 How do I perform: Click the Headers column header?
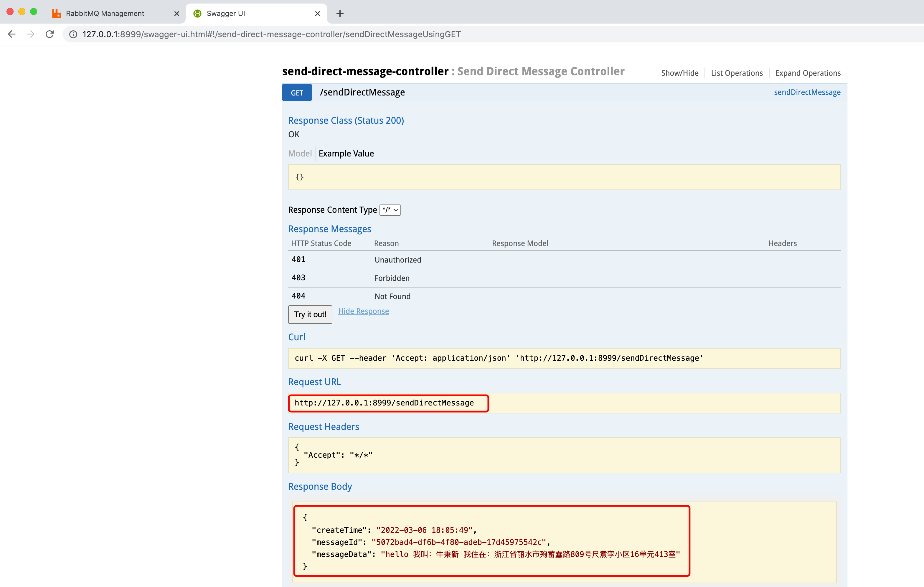(x=782, y=243)
